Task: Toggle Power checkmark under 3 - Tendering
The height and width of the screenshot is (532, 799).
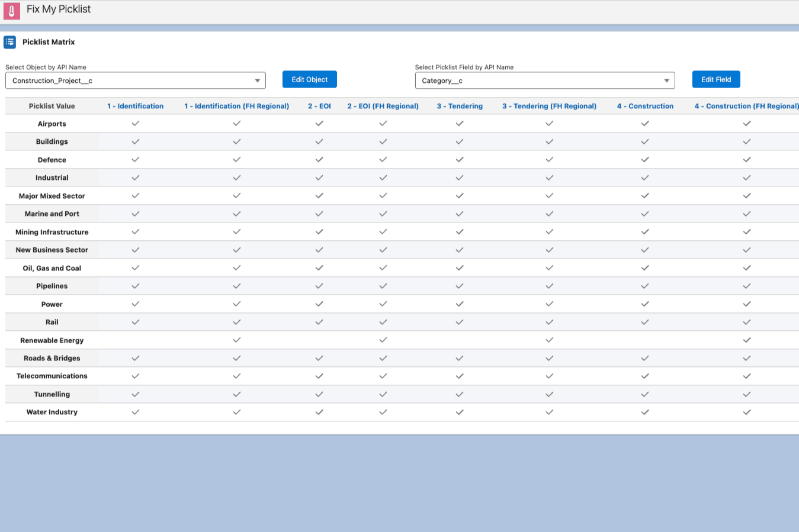Action: coord(460,304)
